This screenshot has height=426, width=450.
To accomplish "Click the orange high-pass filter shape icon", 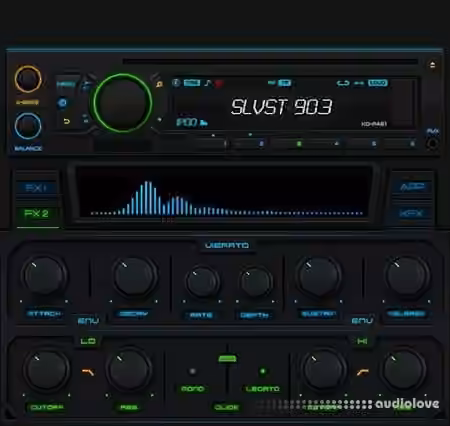I will click(x=362, y=372).
